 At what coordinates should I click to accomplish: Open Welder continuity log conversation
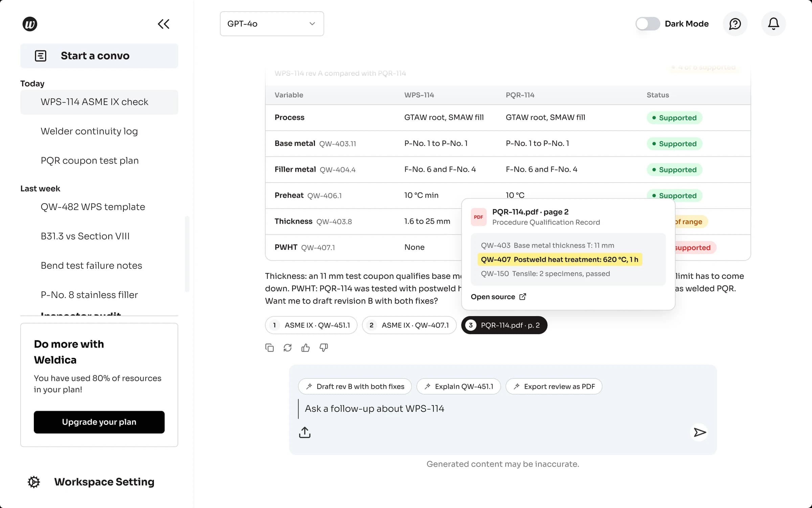pyautogui.click(x=89, y=131)
